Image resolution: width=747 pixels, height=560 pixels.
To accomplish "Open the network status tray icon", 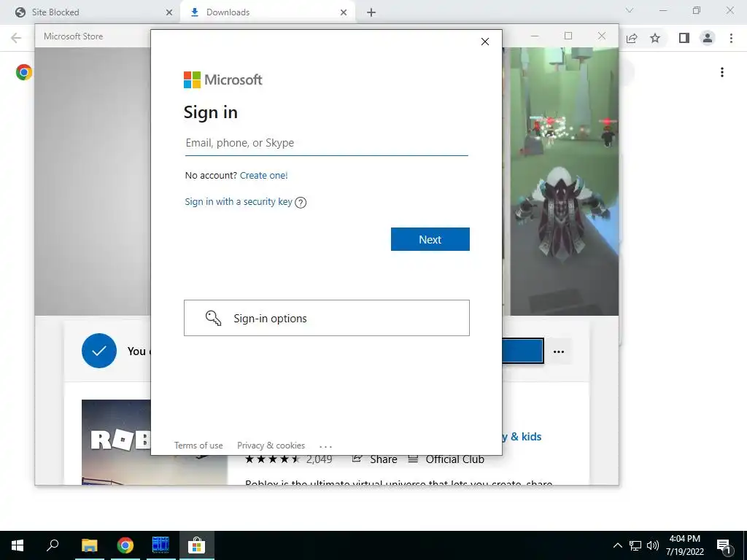I will coord(635,545).
